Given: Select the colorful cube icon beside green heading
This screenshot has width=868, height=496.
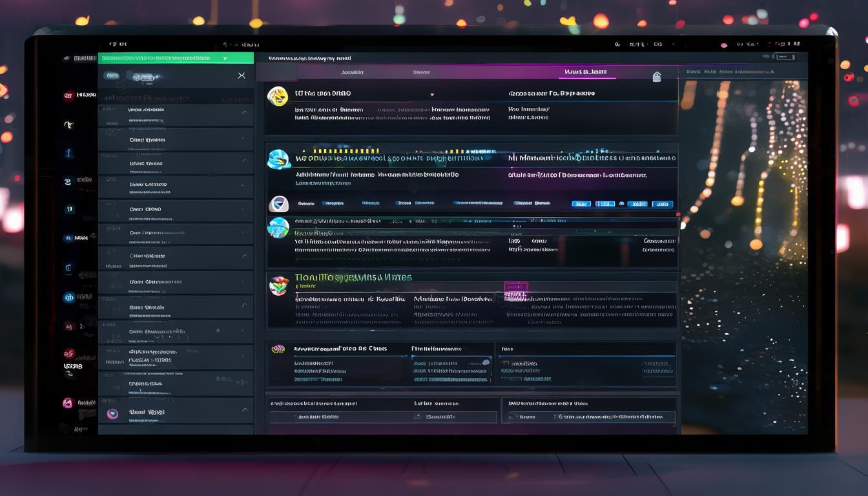Looking at the screenshot, I should coord(278,285).
